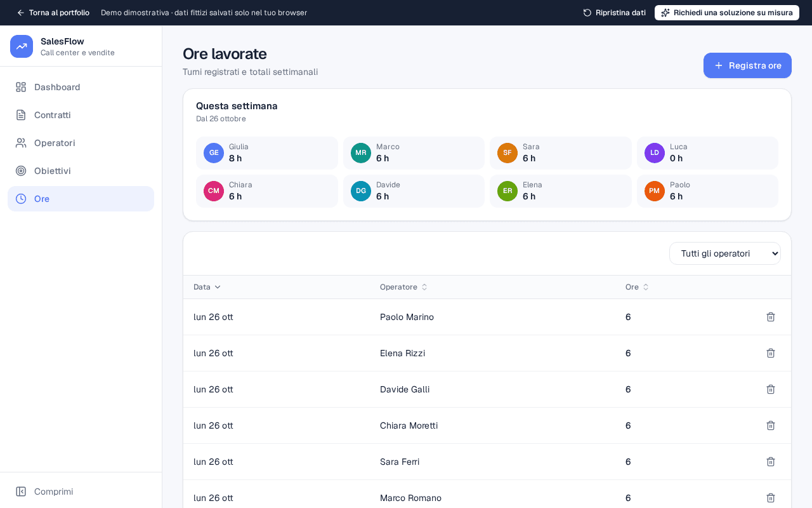Click Ripristina dati to reset data
The image size is (812, 508).
click(x=614, y=13)
